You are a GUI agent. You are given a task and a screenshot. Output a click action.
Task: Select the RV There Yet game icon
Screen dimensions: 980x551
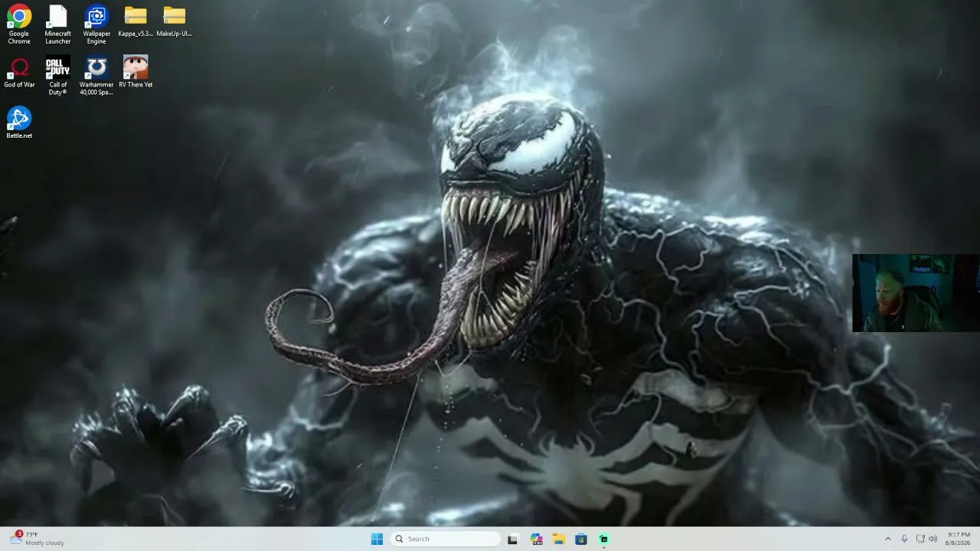click(x=136, y=72)
